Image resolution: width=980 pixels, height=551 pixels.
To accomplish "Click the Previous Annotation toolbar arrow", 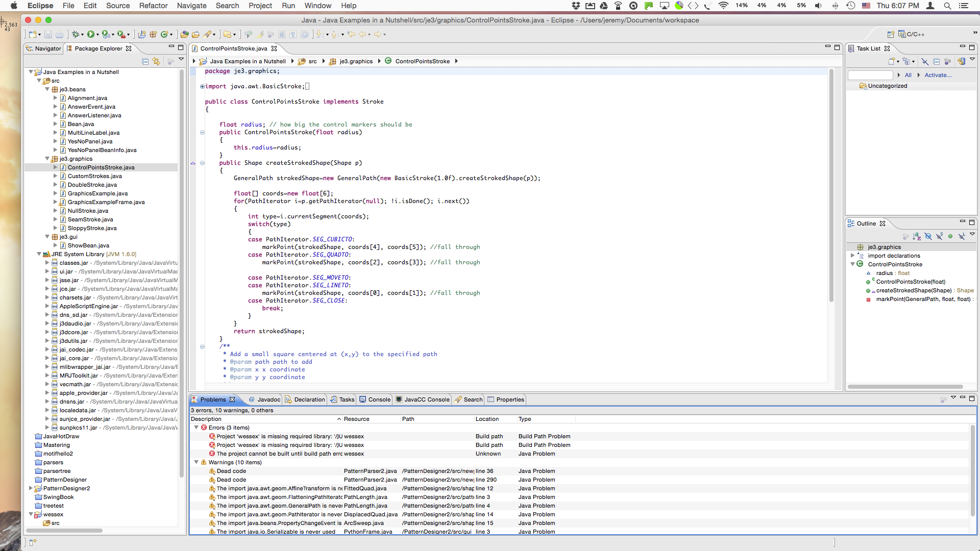I will tap(334, 34).
